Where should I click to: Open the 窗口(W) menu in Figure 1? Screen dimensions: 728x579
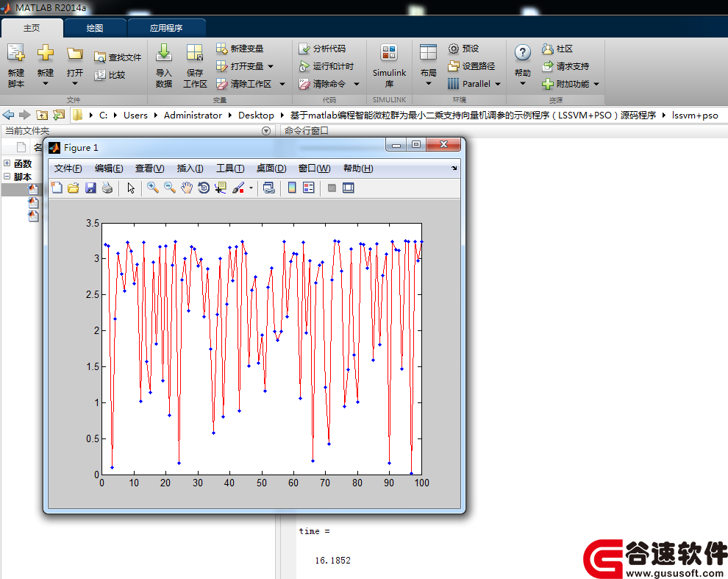pyautogui.click(x=314, y=168)
